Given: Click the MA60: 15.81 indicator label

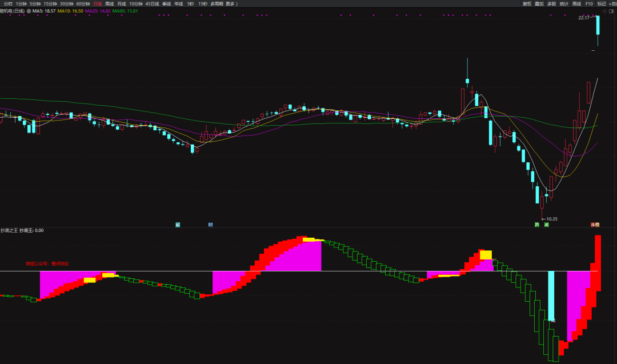Looking at the screenshot, I should coord(125,11).
